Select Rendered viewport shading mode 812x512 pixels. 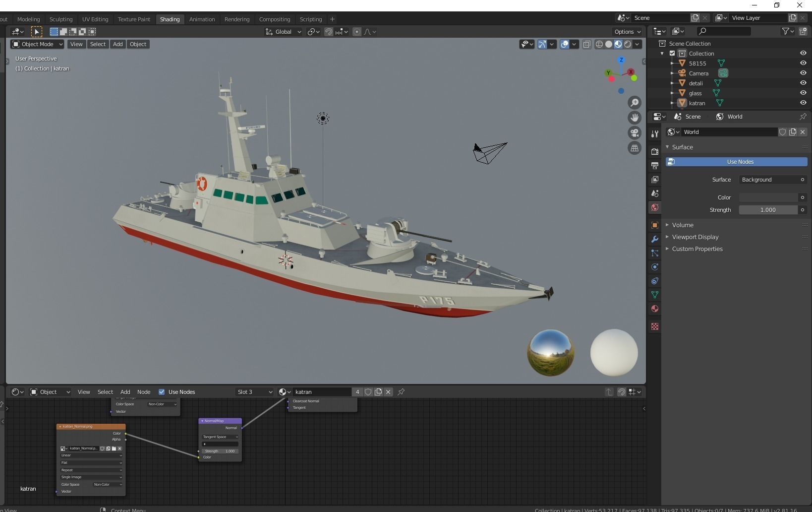628,44
